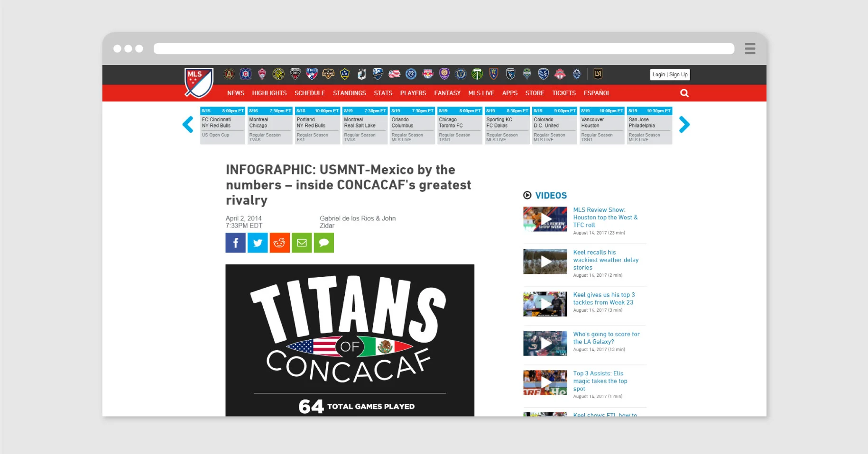Screen dimensions: 868x454
Task: Share article on Facebook
Action: pyautogui.click(x=235, y=243)
